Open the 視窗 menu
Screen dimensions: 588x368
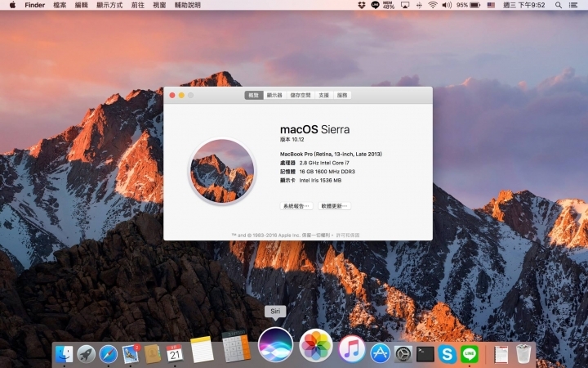click(x=159, y=5)
